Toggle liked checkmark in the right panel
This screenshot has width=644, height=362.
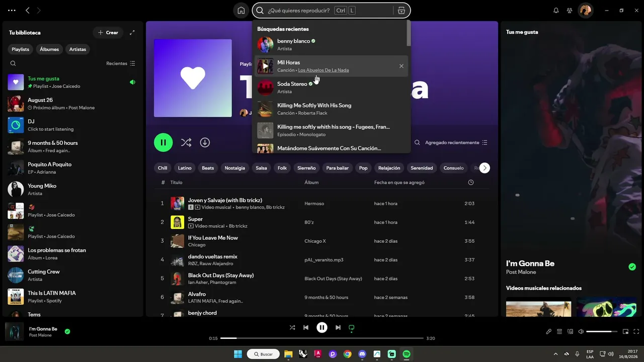632,267
